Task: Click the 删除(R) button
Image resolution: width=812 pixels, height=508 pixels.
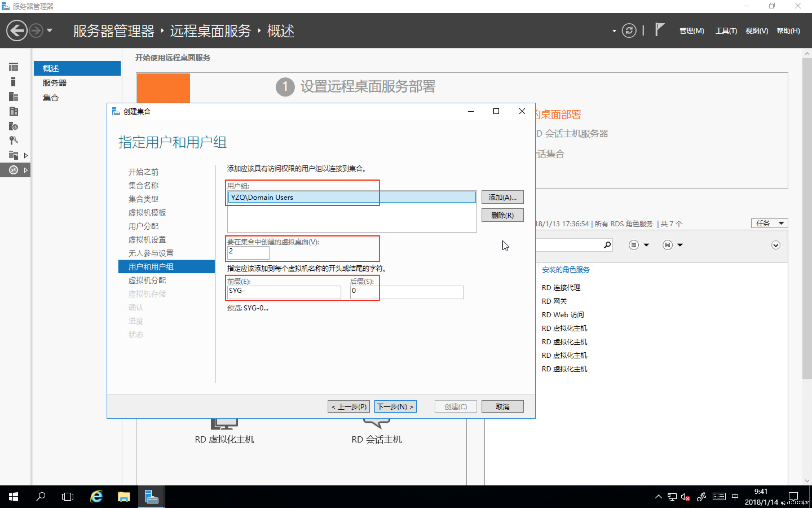Action: 502,215
